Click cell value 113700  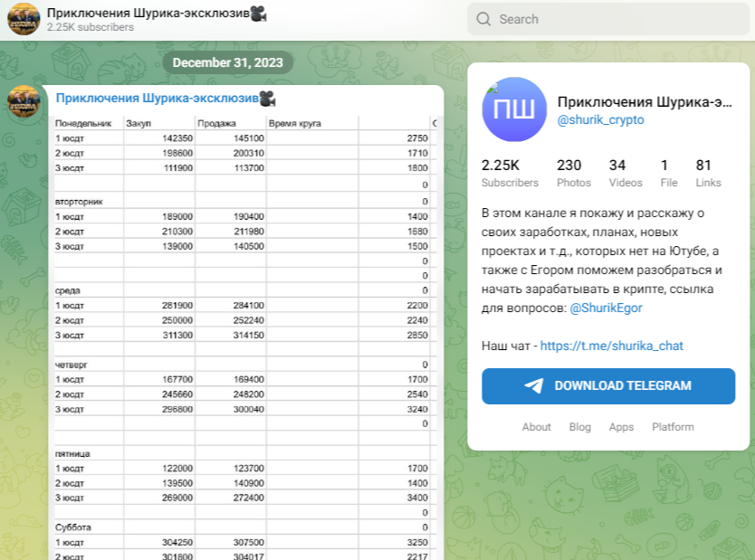click(248, 168)
